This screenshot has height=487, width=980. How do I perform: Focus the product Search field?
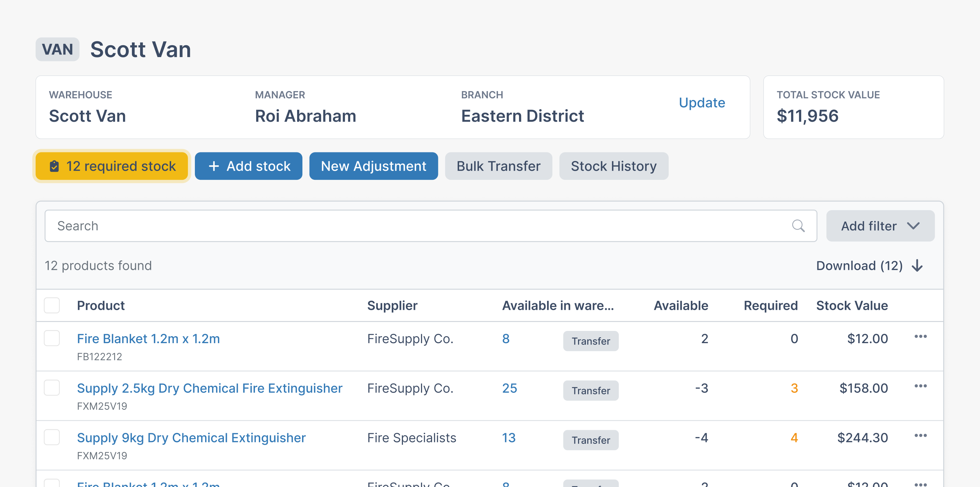pos(418,226)
